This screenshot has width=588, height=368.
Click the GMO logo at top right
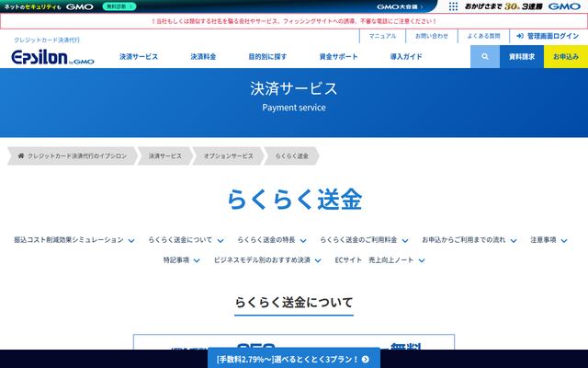pos(564,6)
